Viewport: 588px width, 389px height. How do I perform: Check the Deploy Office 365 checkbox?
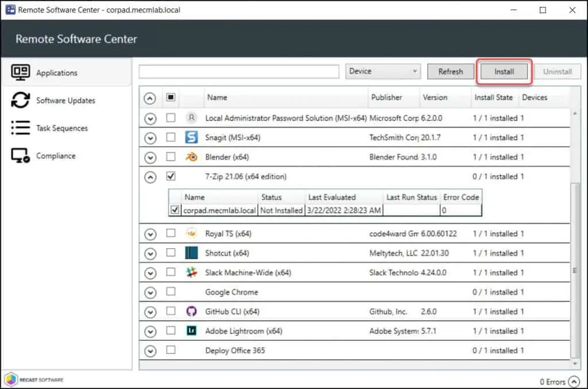click(171, 350)
